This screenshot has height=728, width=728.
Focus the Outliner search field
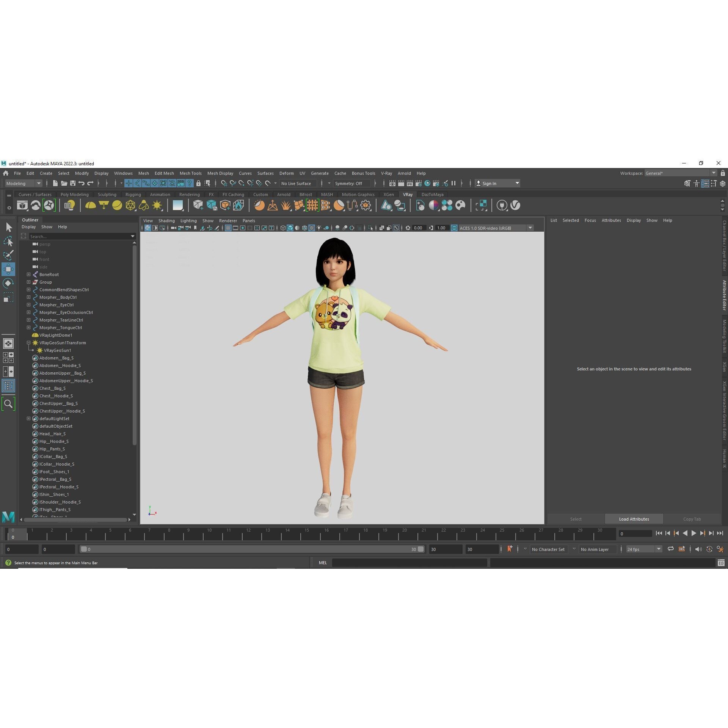pos(82,236)
